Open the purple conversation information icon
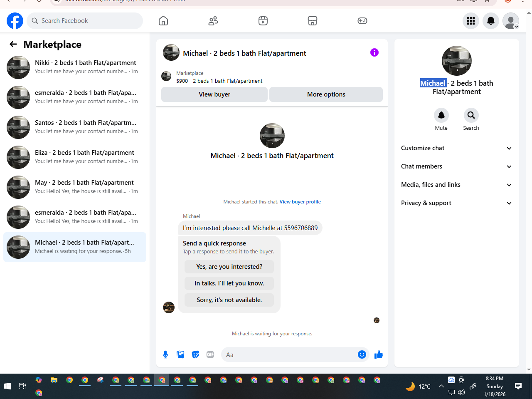 point(374,52)
